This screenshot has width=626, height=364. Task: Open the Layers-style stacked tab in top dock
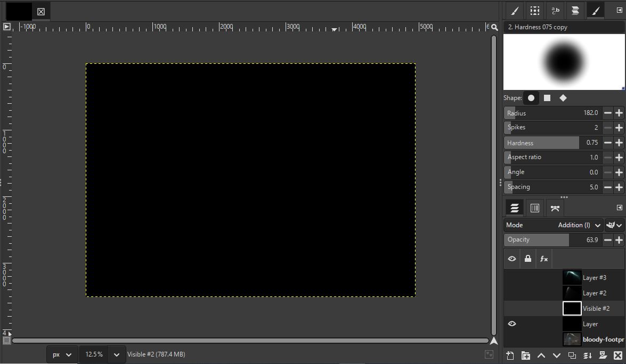[x=575, y=11]
